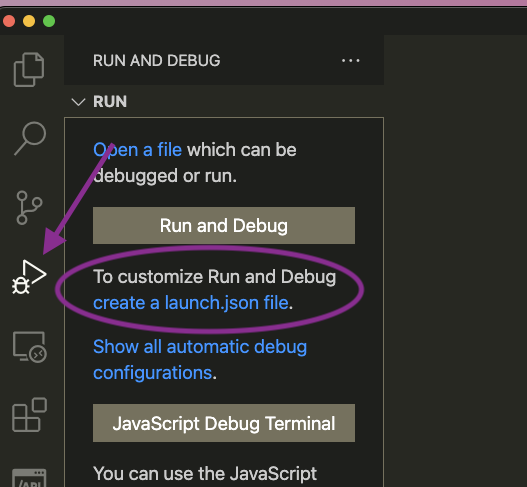Click the Run and Debug button
The height and width of the screenshot is (487, 527).
224,226
